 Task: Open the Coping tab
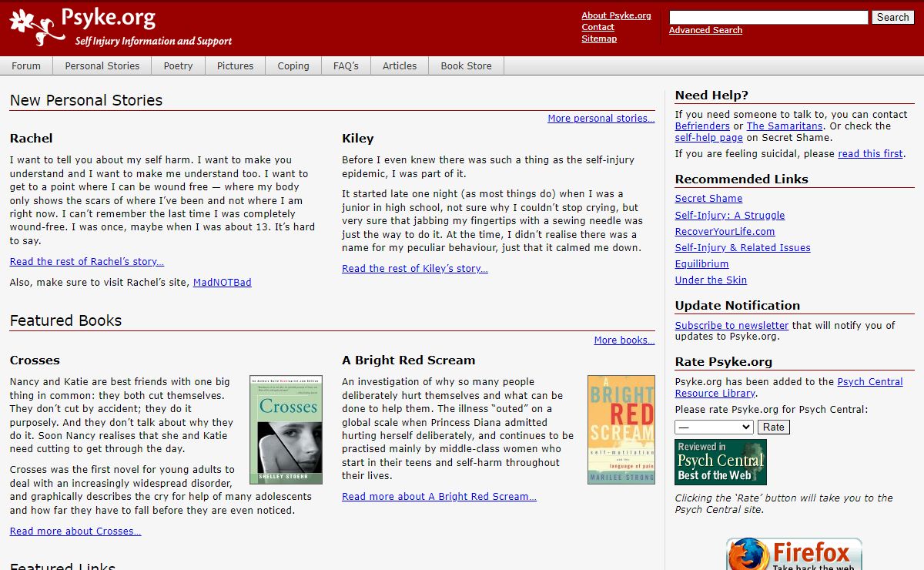tap(293, 66)
